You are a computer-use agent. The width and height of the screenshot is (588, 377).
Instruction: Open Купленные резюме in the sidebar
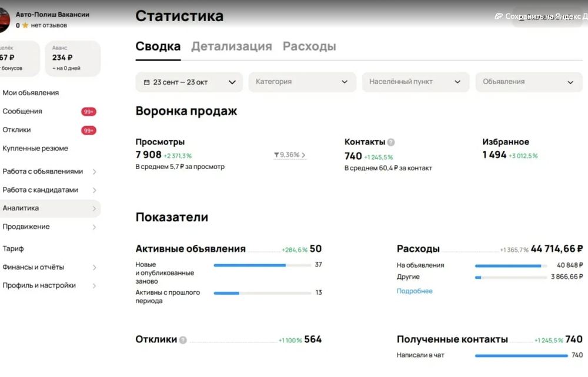coord(35,149)
